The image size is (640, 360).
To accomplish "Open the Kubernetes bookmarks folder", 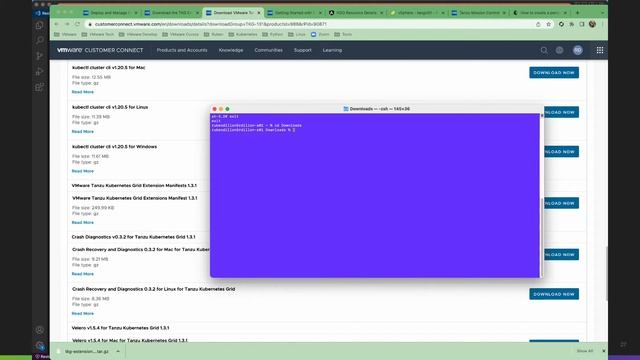I will click(x=243, y=34).
